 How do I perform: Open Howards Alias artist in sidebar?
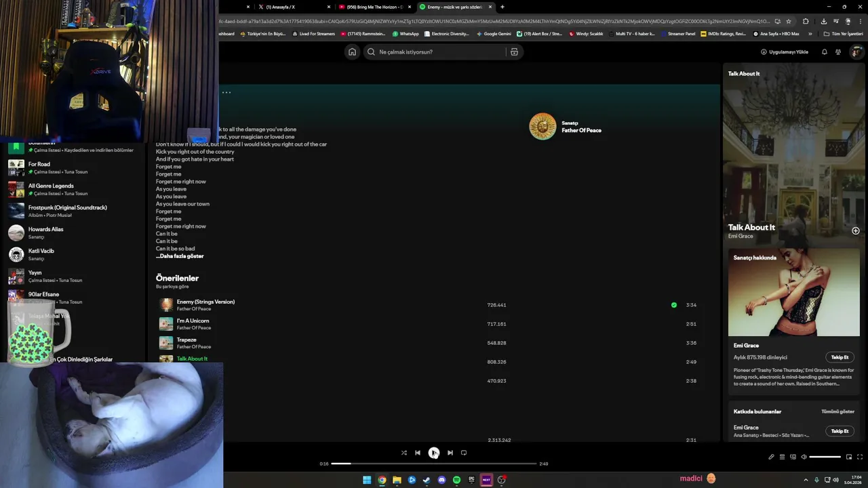pyautogui.click(x=73, y=232)
